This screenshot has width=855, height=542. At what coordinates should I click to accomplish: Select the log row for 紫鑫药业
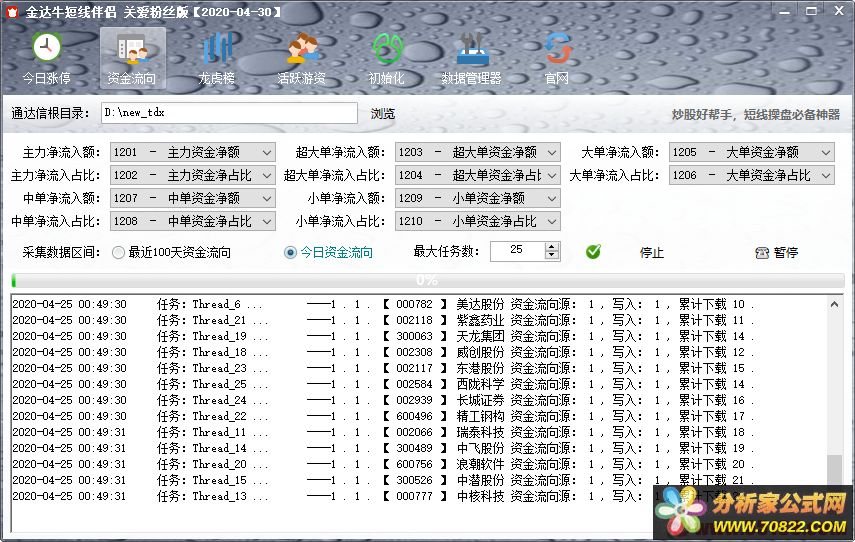point(383,320)
